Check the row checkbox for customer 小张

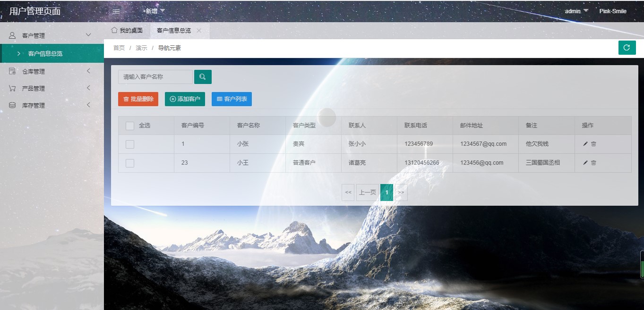click(x=130, y=144)
